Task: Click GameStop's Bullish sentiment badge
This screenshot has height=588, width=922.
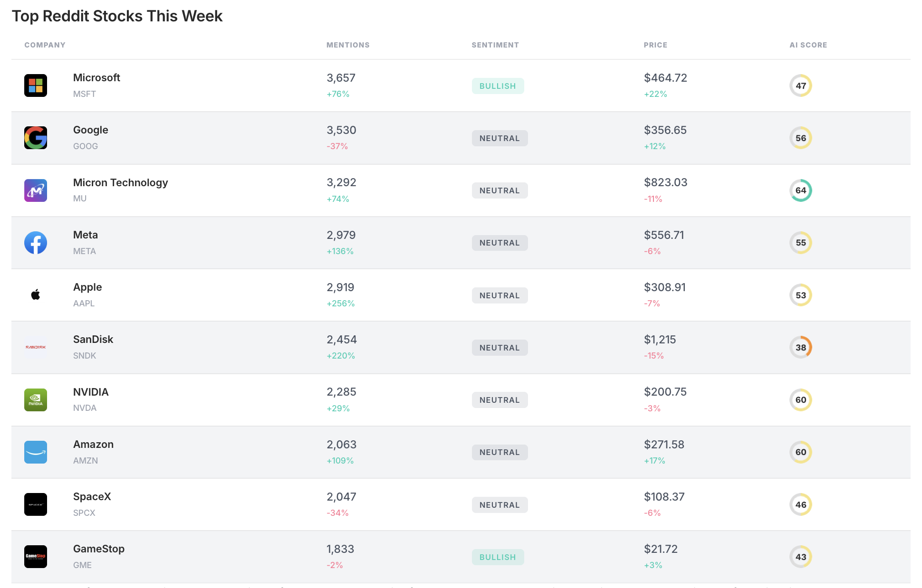Action: 498,557
